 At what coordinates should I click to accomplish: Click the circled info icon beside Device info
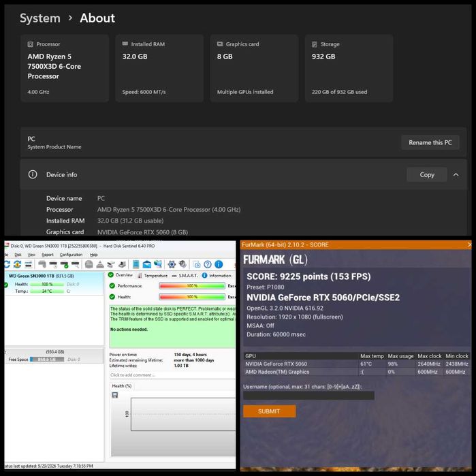(33, 174)
